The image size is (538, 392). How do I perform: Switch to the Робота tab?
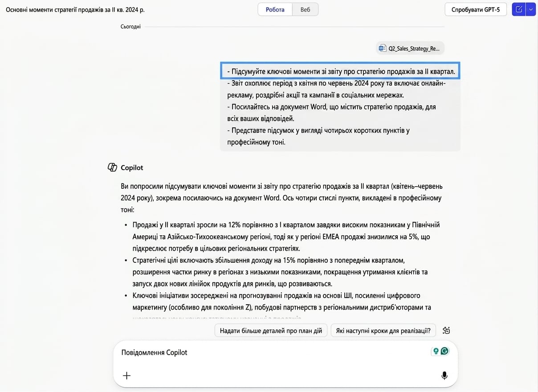pos(275,9)
